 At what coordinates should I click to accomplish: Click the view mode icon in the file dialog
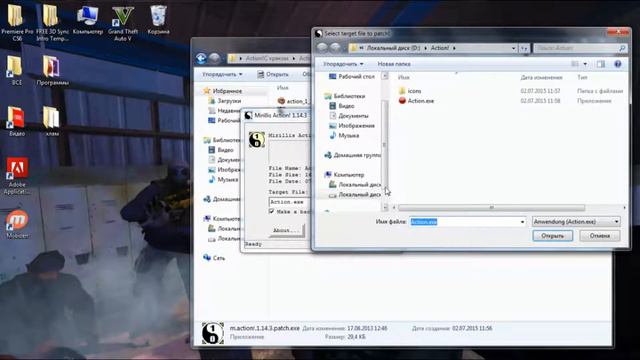(x=575, y=64)
